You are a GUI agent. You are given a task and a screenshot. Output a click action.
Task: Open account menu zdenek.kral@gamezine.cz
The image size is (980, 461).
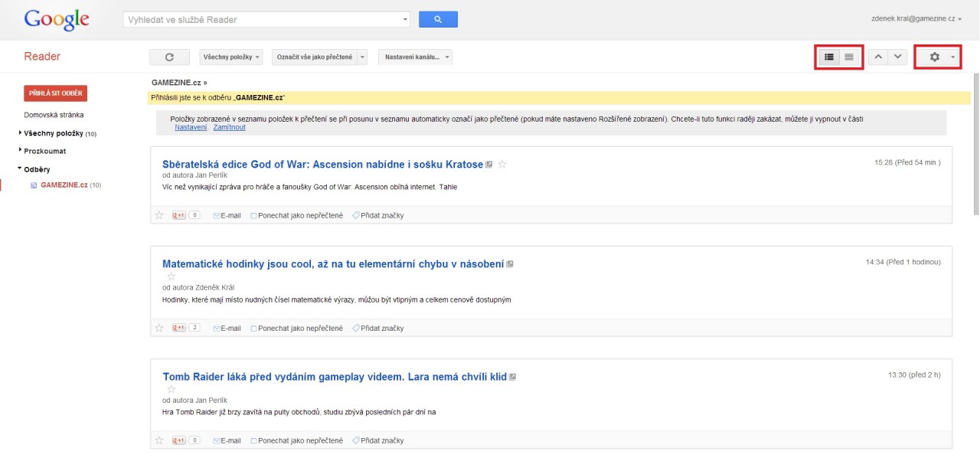(916, 18)
